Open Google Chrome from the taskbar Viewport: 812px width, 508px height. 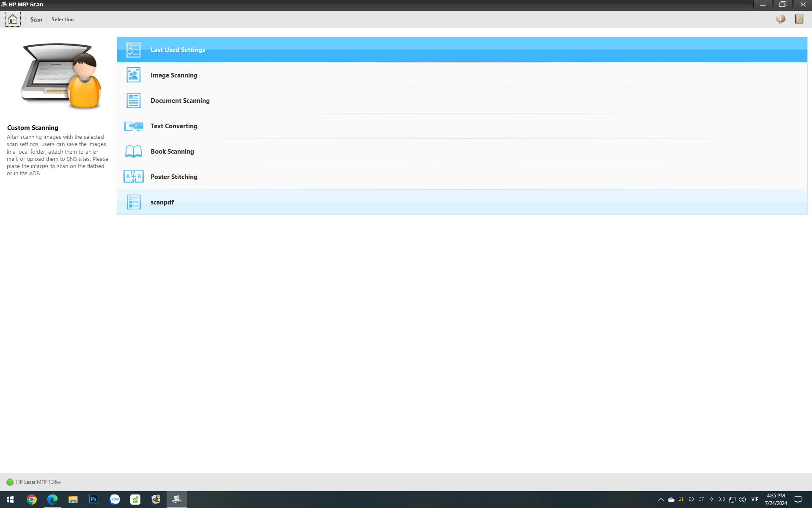31,500
